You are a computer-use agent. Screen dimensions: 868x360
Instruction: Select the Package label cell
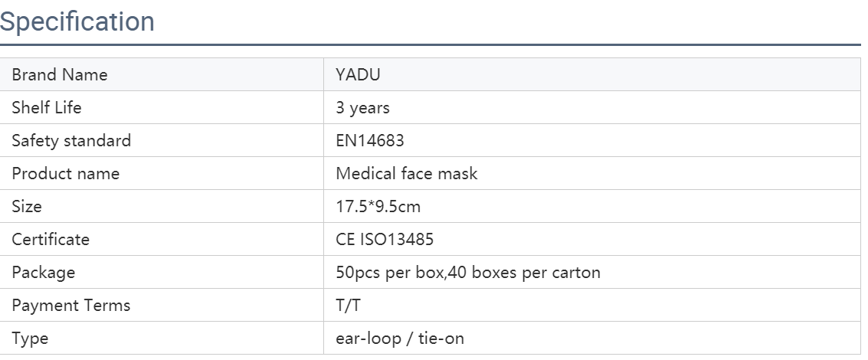[162, 272]
